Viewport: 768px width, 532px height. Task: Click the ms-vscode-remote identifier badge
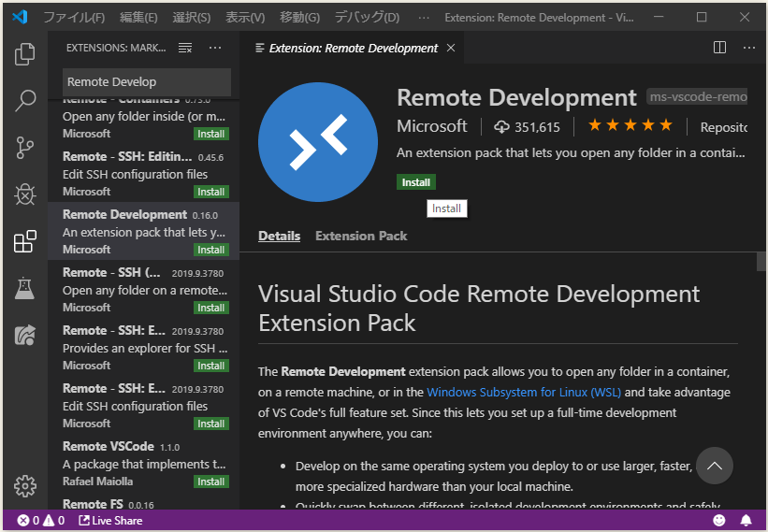pos(698,97)
